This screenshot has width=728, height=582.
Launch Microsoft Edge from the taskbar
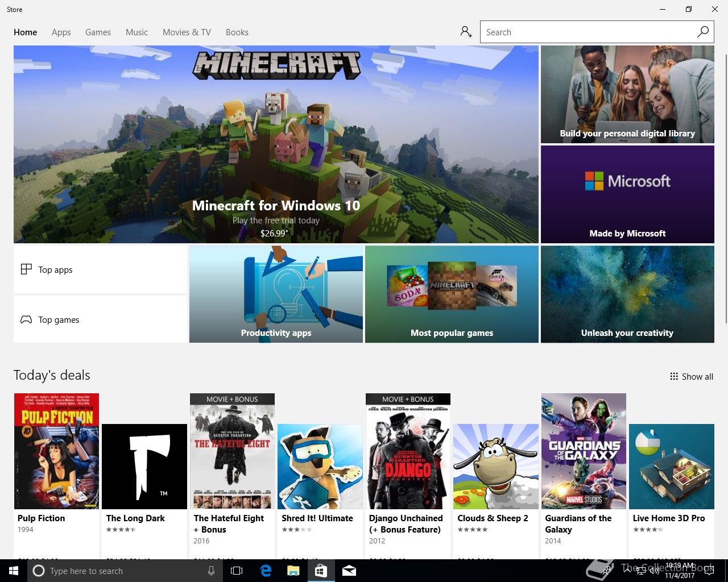coord(266,571)
